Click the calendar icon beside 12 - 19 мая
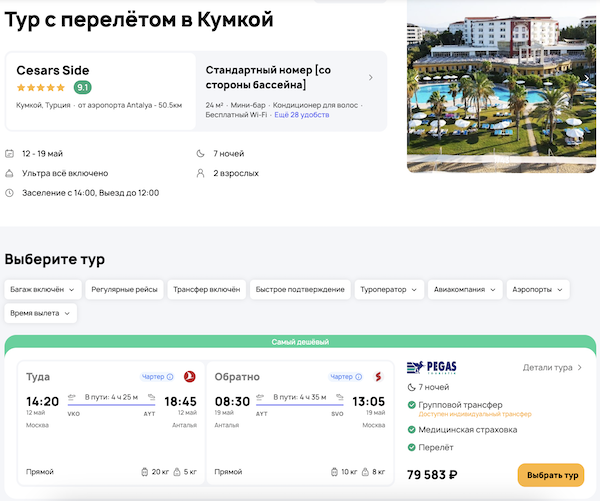Image resolution: width=600 pixels, height=501 pixels. tap(10, 154)
